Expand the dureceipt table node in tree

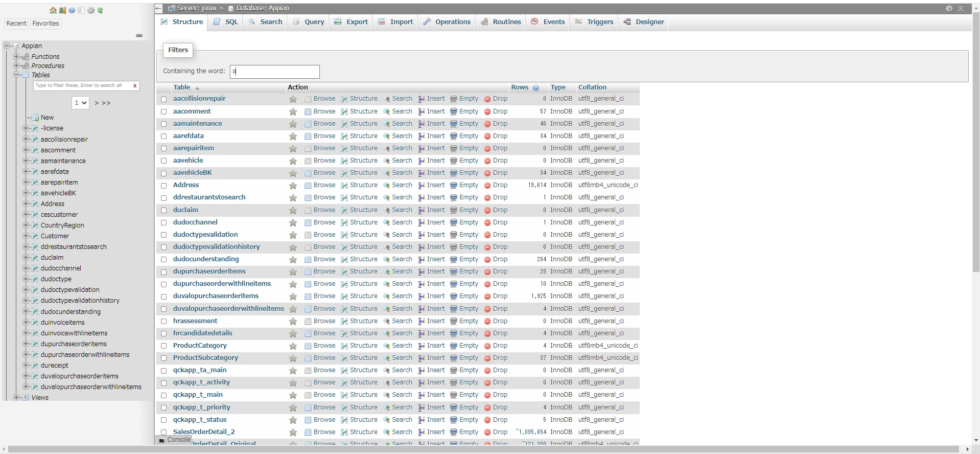pos(26,365)
